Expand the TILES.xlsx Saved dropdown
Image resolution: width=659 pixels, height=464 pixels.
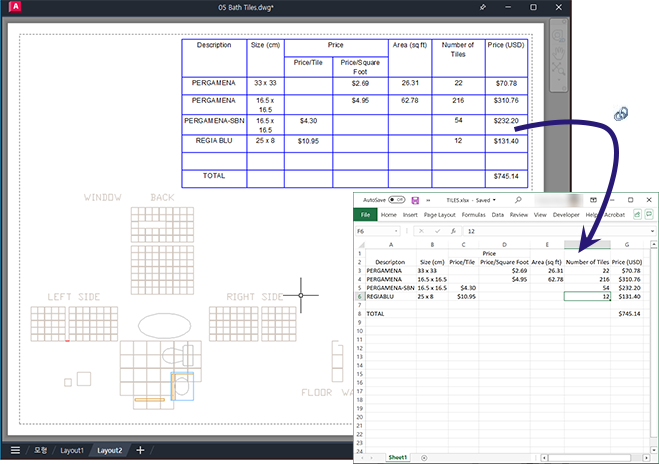[x=494, y=200]
